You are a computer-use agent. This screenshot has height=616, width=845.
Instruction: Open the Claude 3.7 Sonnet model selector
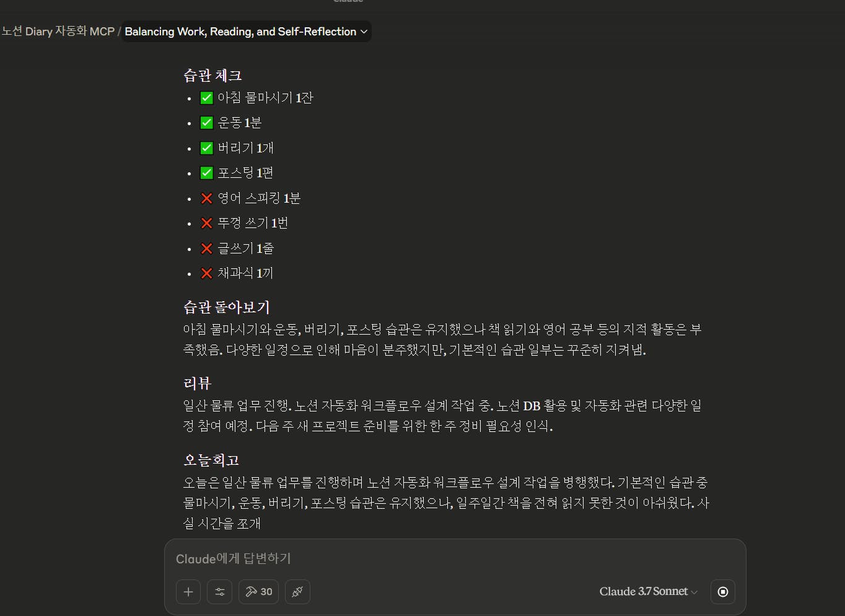click(649, 592)
